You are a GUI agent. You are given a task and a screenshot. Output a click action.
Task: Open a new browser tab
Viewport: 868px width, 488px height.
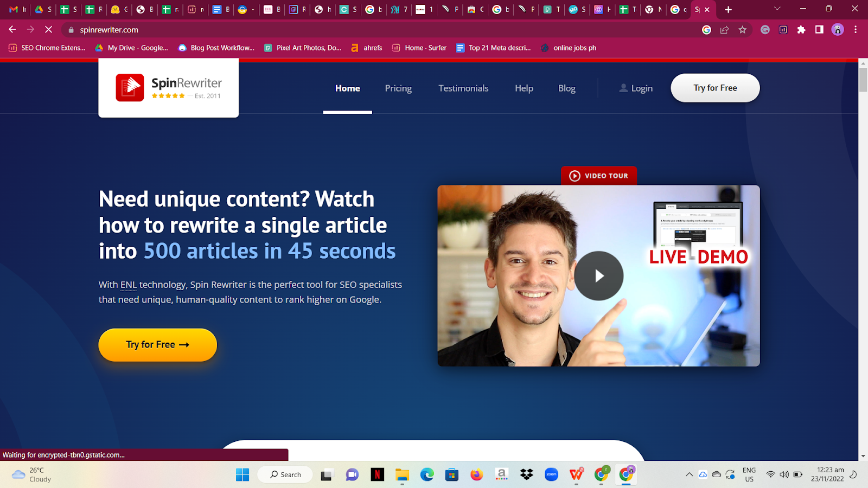728,9
